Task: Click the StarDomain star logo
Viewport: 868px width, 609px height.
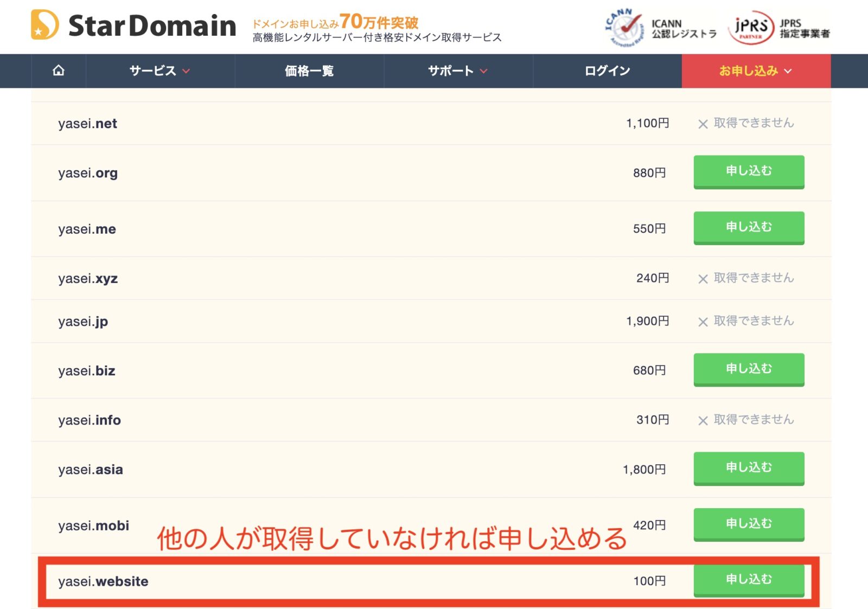Action: click(44, 24)
